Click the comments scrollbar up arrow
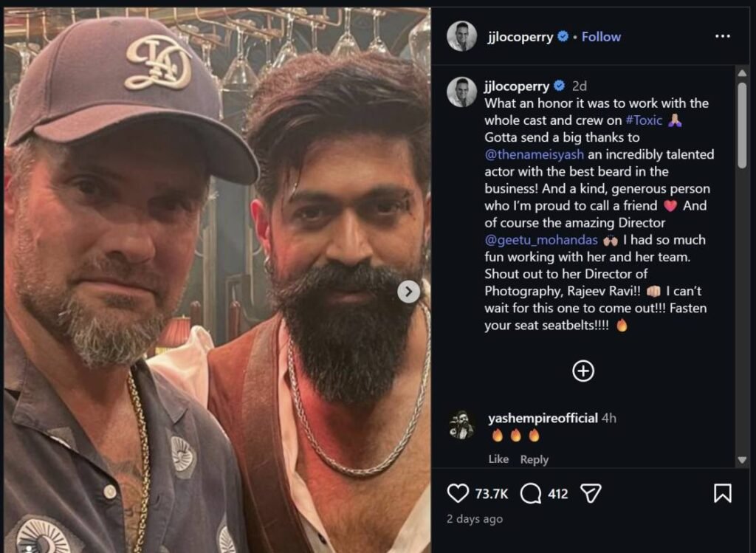The height and width of the screenshot is (553, 756). pos(742,73)
